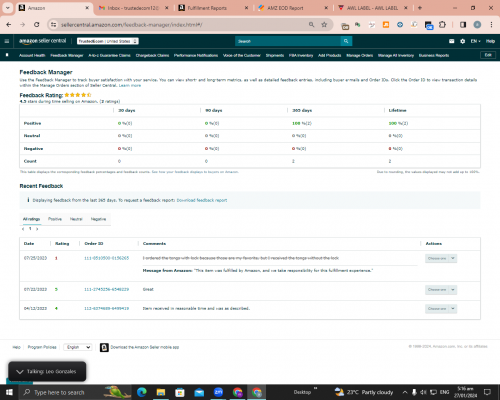Switch to the Inbox Gmail tab
This screenshot has height=400, width=500.
coord(133,8)
